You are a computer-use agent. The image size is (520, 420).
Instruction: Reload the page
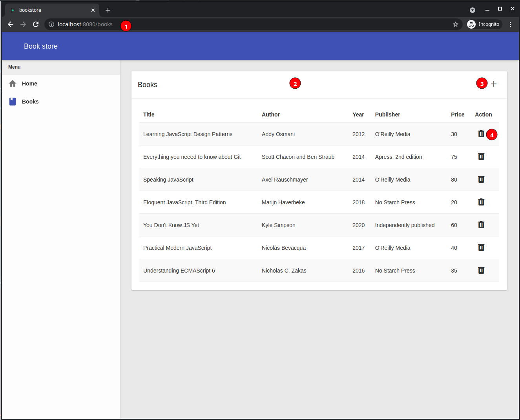pyautogui.click(x=36, y=24)
